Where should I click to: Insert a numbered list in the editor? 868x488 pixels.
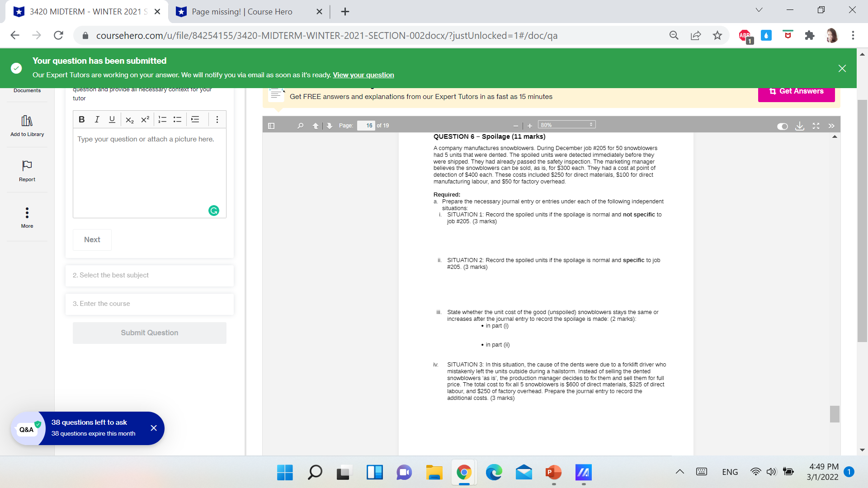coord(162,119)
